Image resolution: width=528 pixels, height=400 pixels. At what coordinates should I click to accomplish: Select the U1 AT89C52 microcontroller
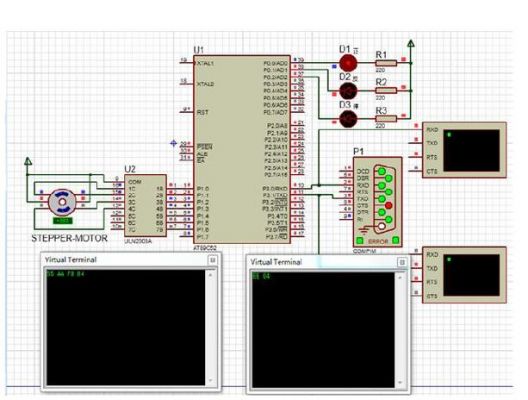pyautogui.click(x=242, y=149)
